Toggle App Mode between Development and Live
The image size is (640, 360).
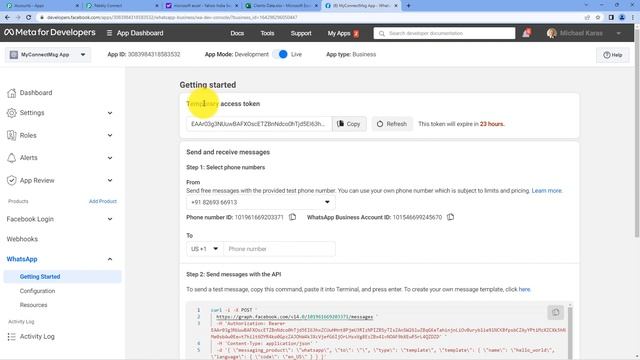coord(281,54)
